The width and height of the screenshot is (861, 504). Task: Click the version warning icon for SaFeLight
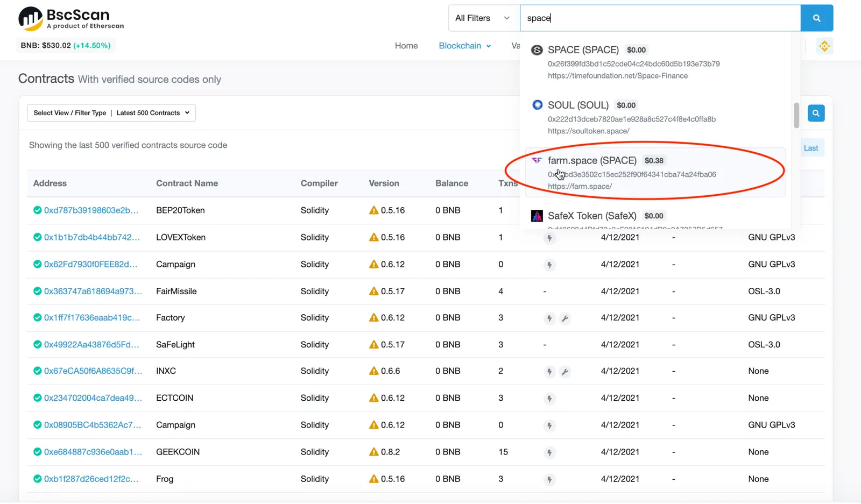(373, 344)
